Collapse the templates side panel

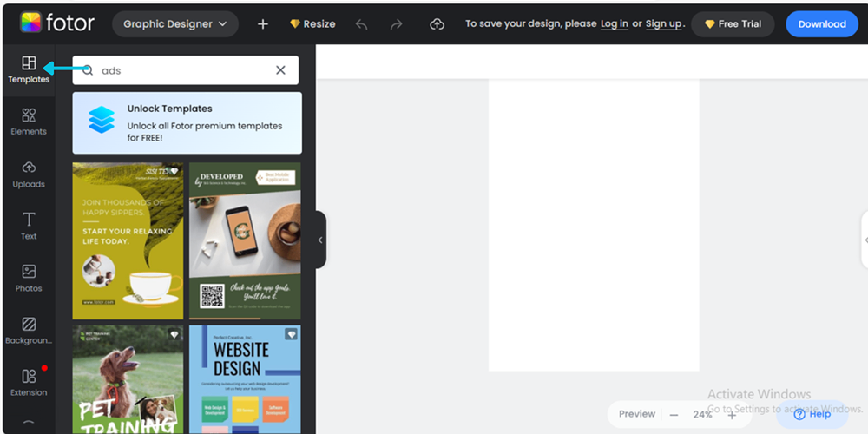point(320,240)
